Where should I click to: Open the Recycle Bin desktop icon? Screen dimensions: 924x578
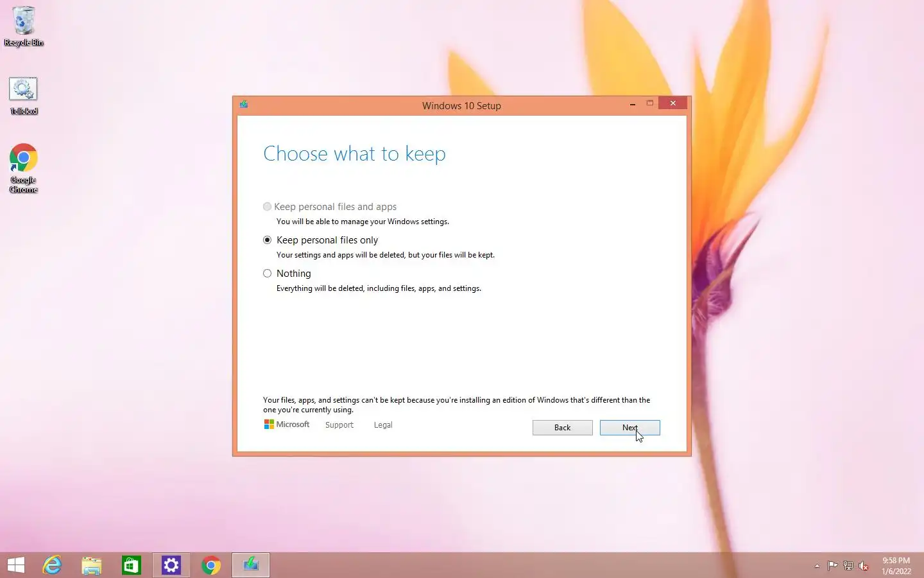(x=24, y=26)
